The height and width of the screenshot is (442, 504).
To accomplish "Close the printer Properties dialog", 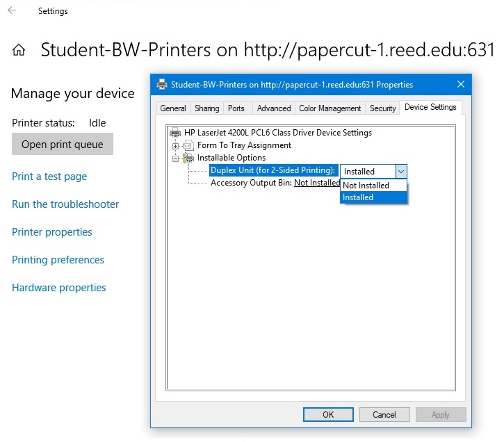I will [460, 85].
